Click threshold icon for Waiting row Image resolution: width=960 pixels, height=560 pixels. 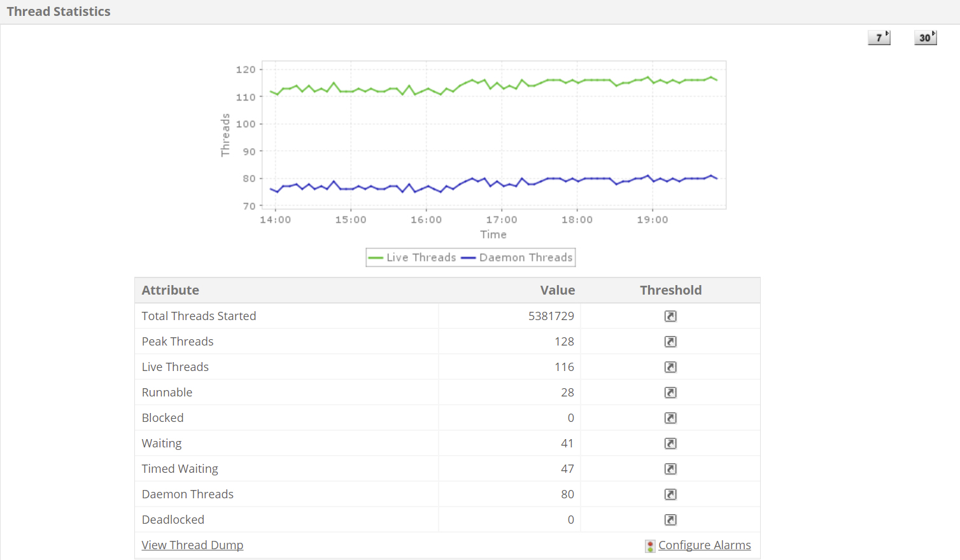pos(670,444)
